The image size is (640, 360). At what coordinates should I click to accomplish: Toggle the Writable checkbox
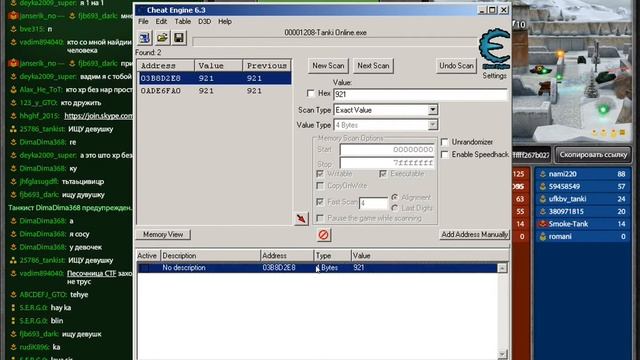[320, 174]
